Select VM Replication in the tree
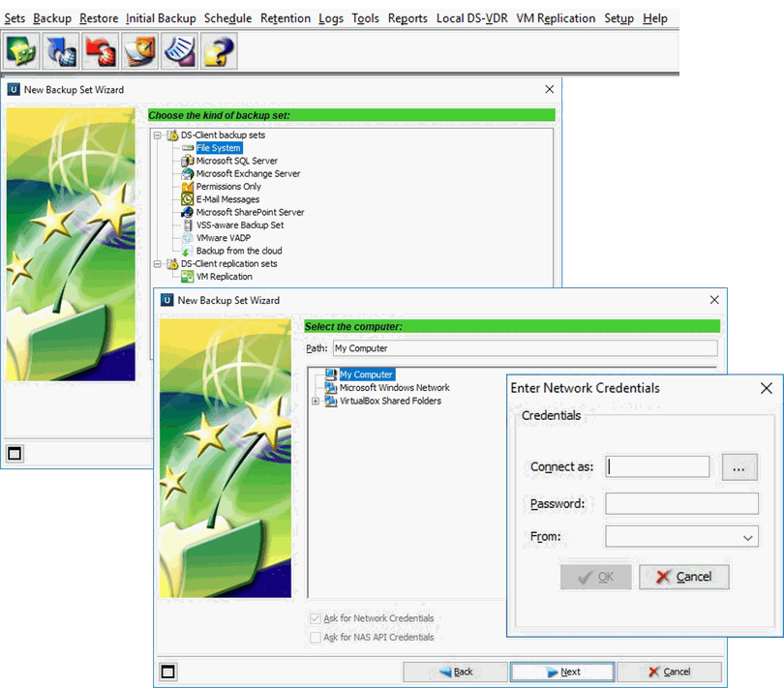This screenshot has width=784, height=688. pyautogui.click(x=224, y=277)
